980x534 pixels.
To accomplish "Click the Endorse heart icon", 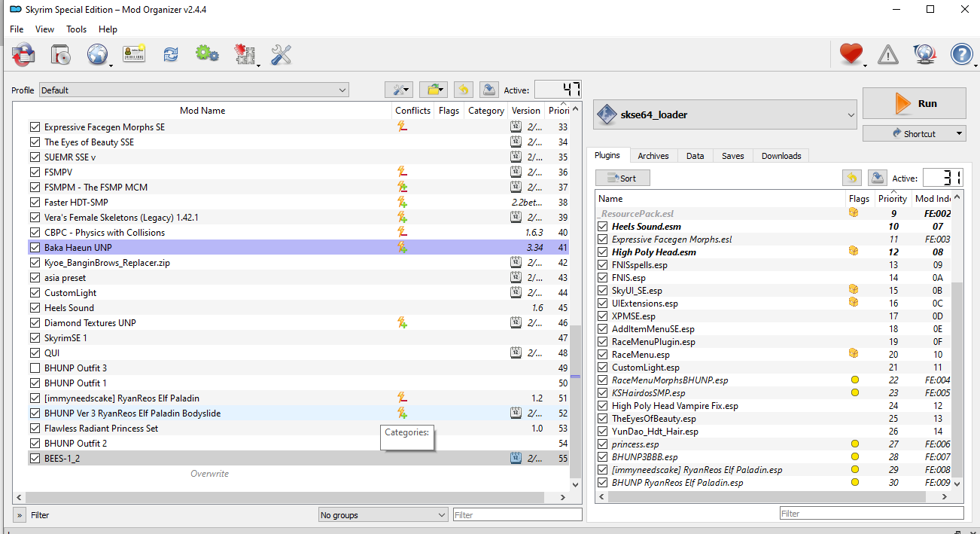I will coord(851,54).
